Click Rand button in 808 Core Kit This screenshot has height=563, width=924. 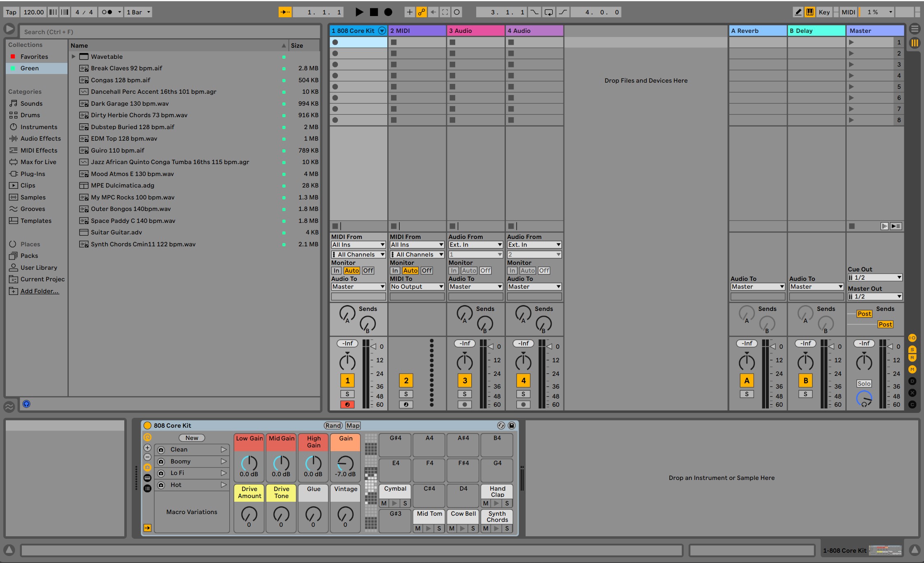click(333, 426)
